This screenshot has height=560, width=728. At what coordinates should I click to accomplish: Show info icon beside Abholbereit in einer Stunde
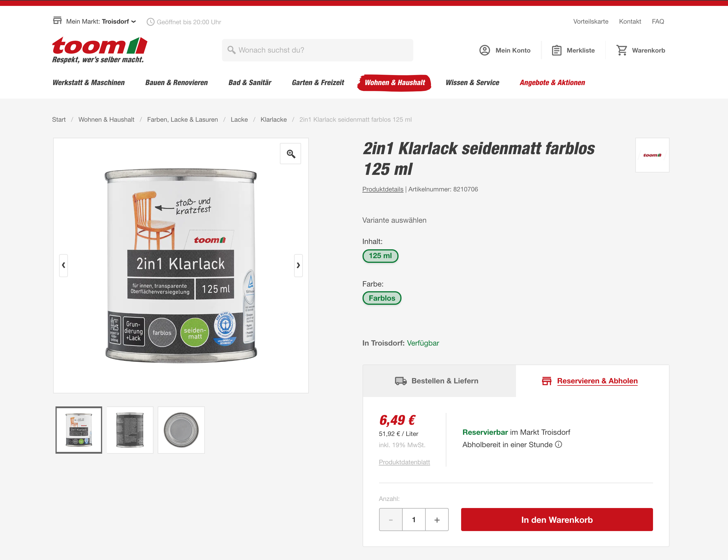(x=559, y=444)
